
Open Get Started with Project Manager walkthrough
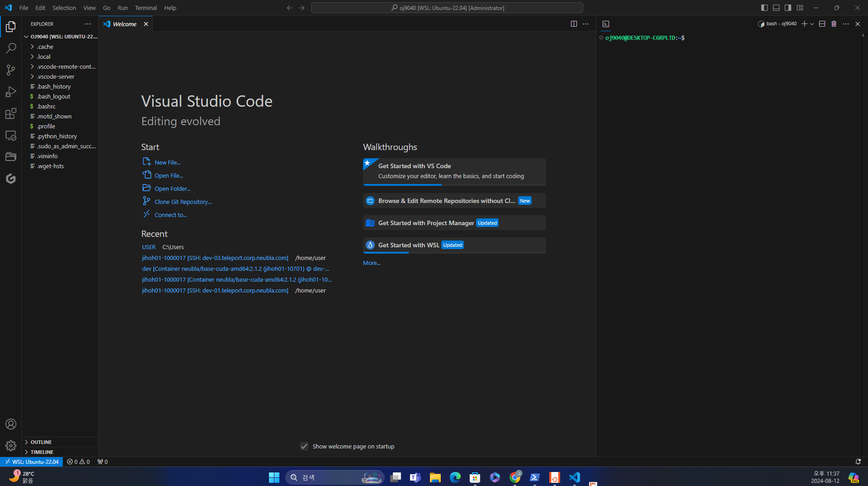pyautogui.click(x=454, y=223)
